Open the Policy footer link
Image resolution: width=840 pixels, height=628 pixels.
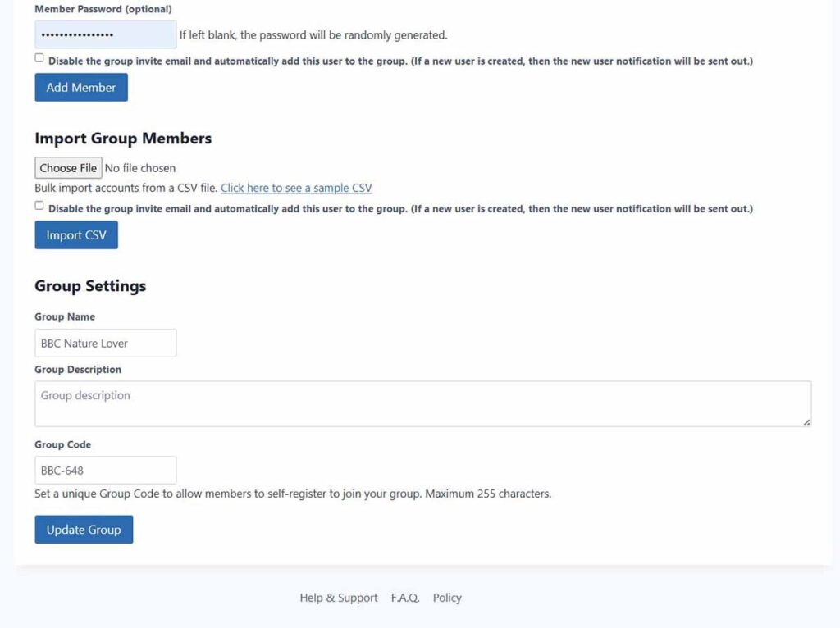tap(447, 598)
